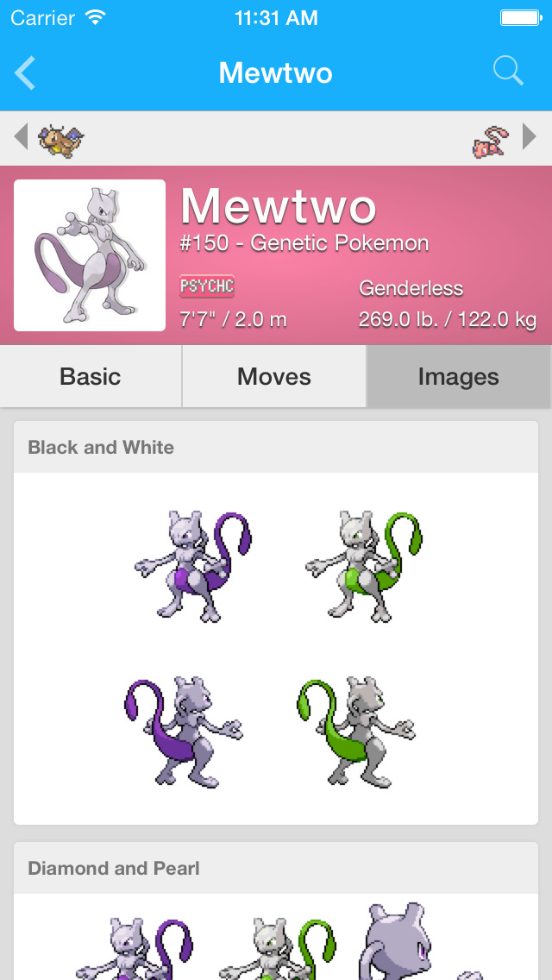The image size is (552, 980).
Task: Select the Images tab
Action: point(459,377)
